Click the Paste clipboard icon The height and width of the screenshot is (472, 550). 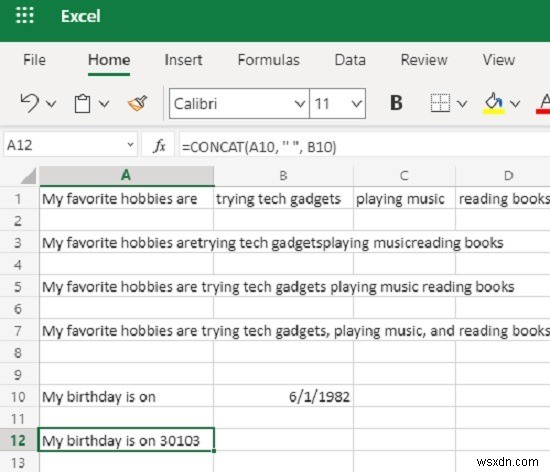(x=82, y=104)
